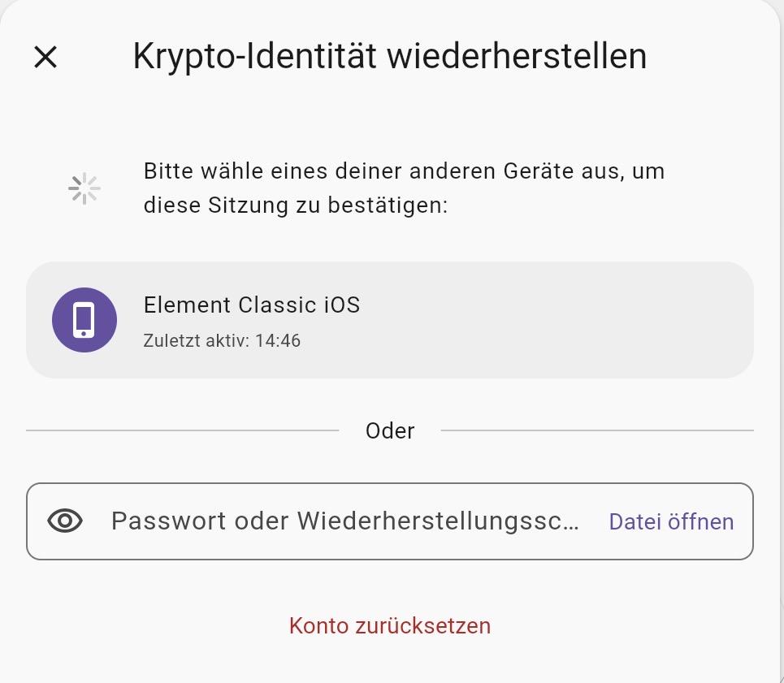The height and width of the screenshot is (683, 784).
Task: Click the 'diese Sitzung zu bestätigen' line
Action: point(296,205)
